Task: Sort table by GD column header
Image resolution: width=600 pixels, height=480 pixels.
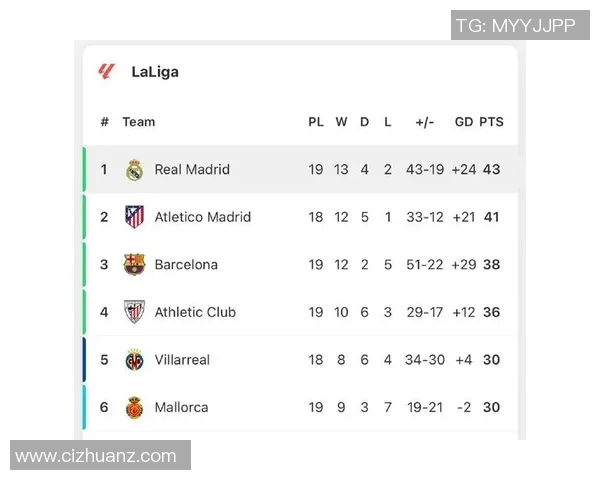Action: [x=464, y=122]
